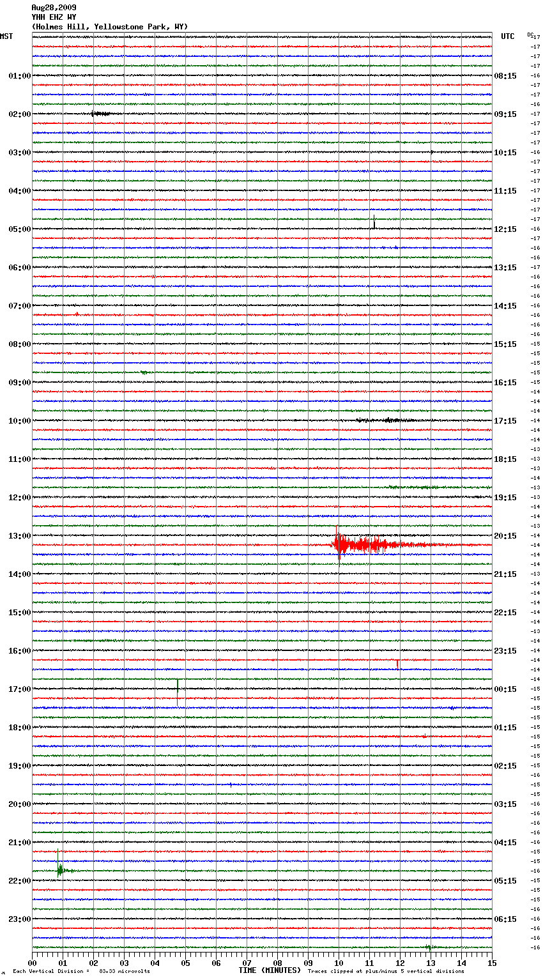The width and height of the screenshot is (543, 980).
Task: Click the date label Aug28,2009
Action: click(54, 8)
